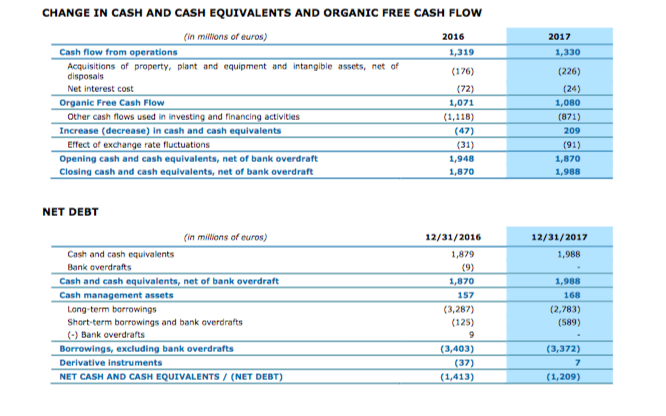The height and width of the screenshot is (416, 666).
Task: Select the value 1,330 for cash flow from operations
Action: (567, 52)
